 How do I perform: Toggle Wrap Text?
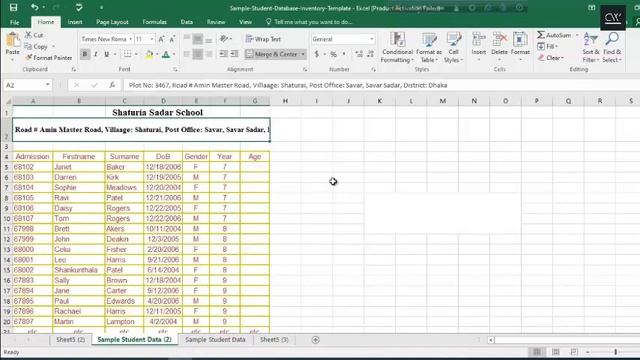coord(263,39)
